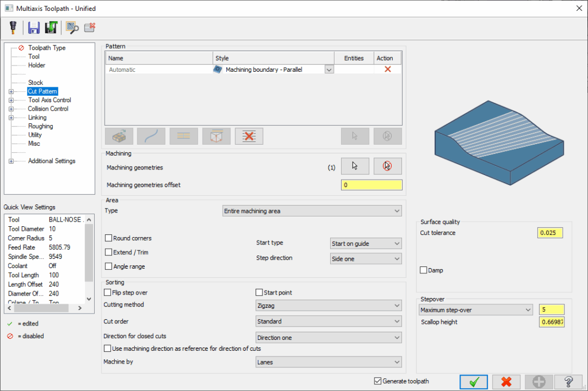Screen dimensions: 588x391
Task: Close the Multiaxis Toolpath dialog
Action: coord(579,8)
